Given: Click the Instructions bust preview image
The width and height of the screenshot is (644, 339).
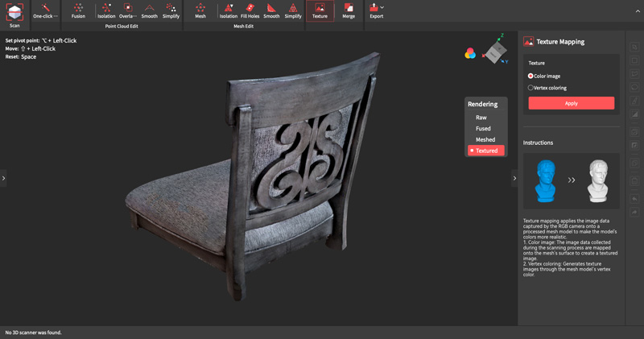Looking at the screenshot, I should click(x=572, y=181).
